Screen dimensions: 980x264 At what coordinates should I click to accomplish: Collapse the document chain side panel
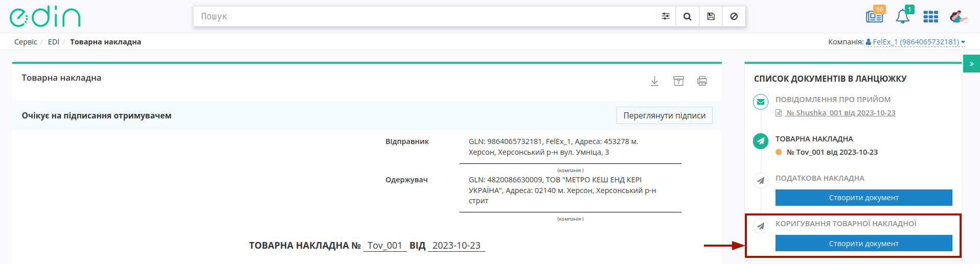971,64
